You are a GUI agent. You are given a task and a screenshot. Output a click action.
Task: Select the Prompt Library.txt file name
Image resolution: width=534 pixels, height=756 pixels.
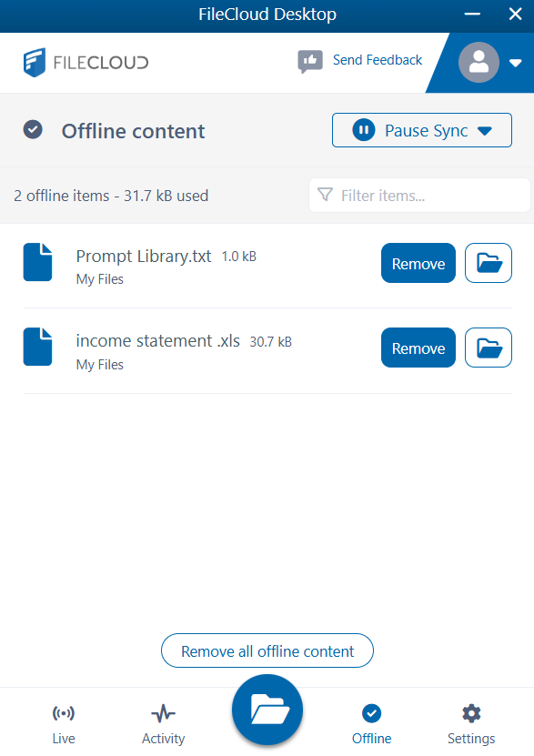144,256
